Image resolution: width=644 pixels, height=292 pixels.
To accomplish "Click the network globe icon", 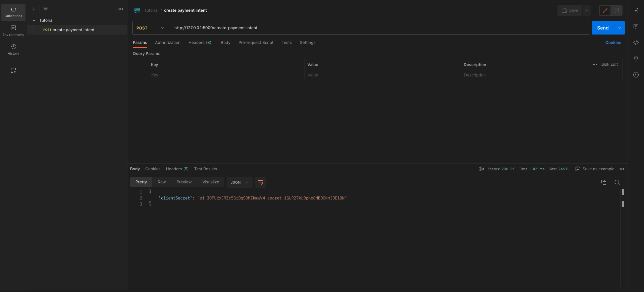I will 481,169.
